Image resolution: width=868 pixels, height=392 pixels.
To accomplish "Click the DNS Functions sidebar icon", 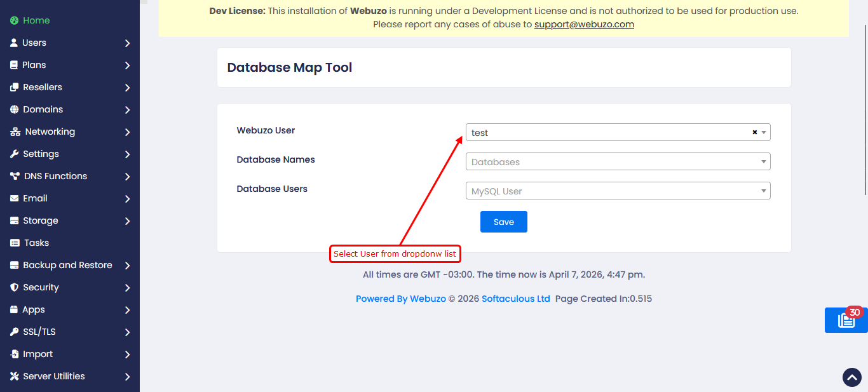I will tap(15, 177).
